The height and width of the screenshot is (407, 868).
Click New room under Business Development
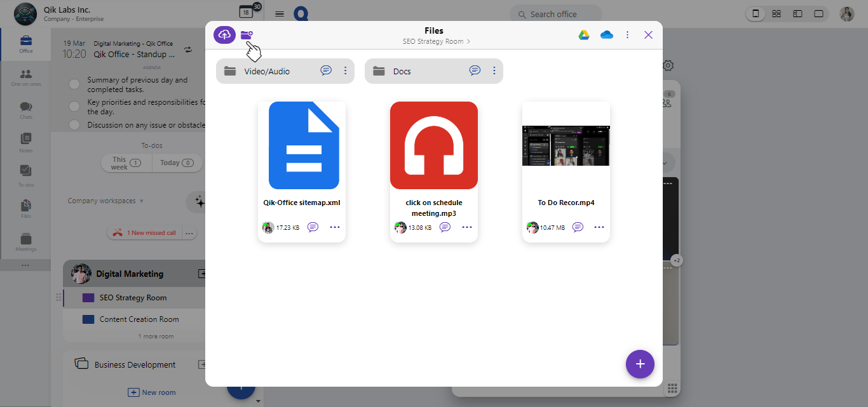[x=153, y=392]
